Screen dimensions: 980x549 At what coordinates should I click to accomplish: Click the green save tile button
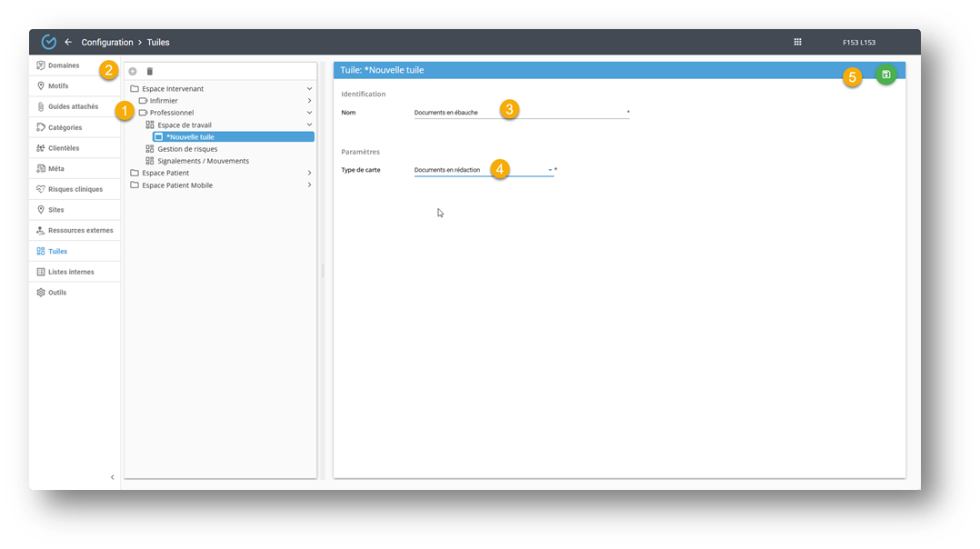tap(885, 75)
